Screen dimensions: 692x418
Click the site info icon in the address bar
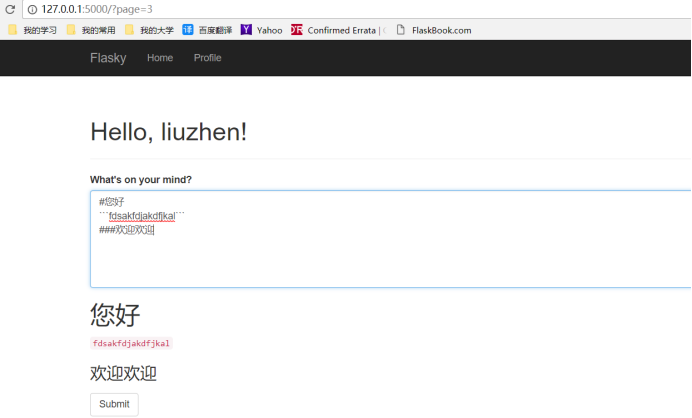pyautogui.click(x=32, y=9)
